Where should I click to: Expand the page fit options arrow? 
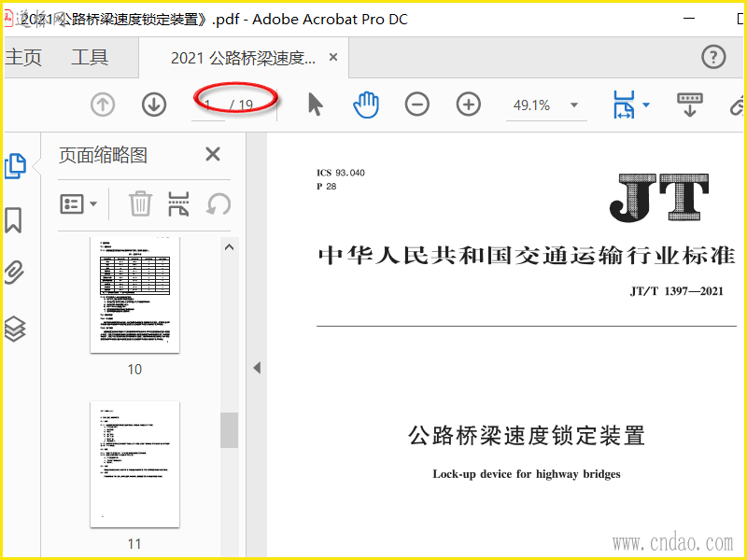(646, 105)
